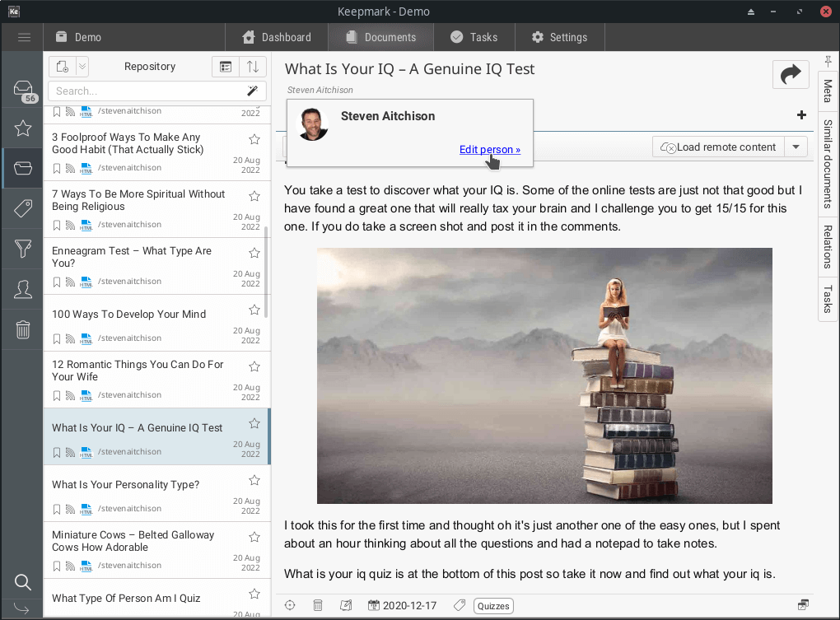Screen dimensions: 840x620
Task: Open the repository sort order options
Action: point(254,67)
